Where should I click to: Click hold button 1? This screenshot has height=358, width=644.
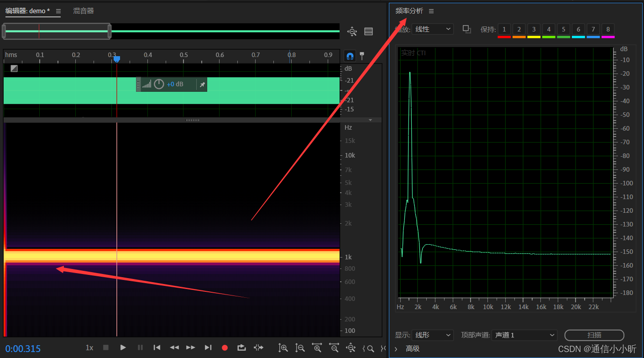(x=504, y=29)
